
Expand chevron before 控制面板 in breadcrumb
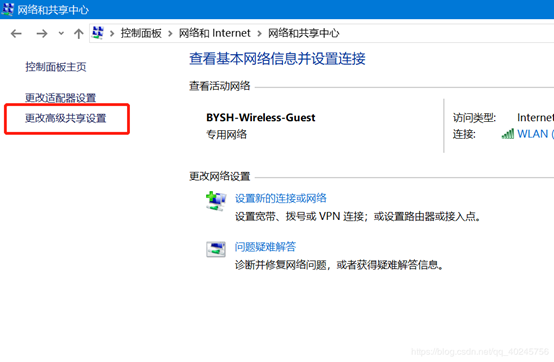[112, 34]
